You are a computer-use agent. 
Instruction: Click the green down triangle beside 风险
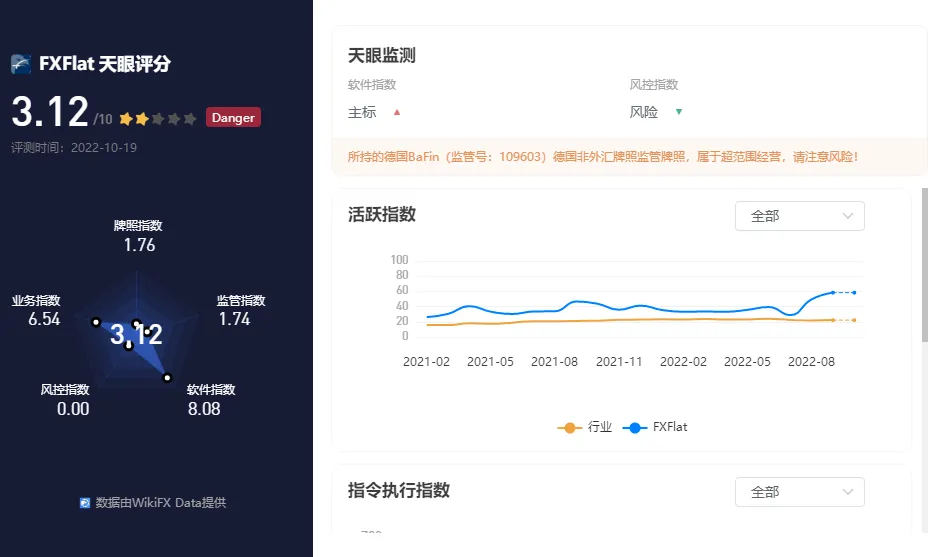point(679,111)
